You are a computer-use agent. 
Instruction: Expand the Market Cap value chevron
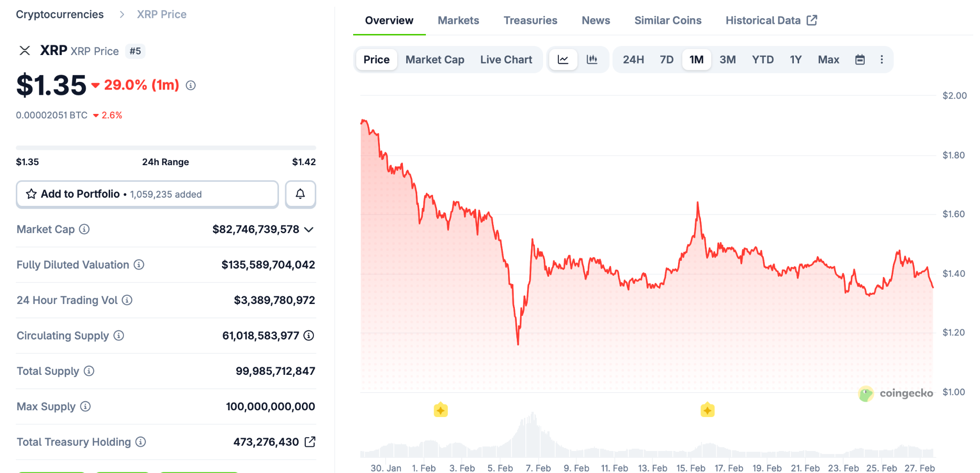(309, 230)
